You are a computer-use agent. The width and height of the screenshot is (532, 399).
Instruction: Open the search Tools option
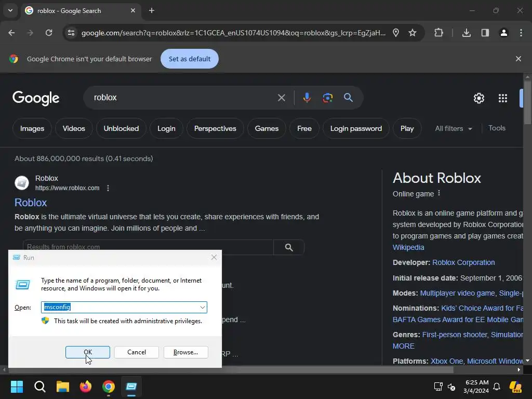497,128
